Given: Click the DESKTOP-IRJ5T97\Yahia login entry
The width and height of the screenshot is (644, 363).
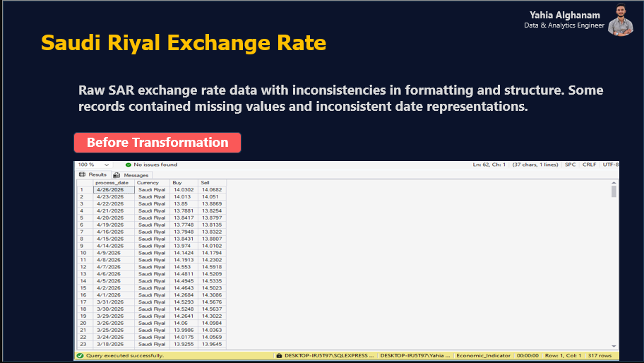Looking at the screenshot, I should coord(415,356).
